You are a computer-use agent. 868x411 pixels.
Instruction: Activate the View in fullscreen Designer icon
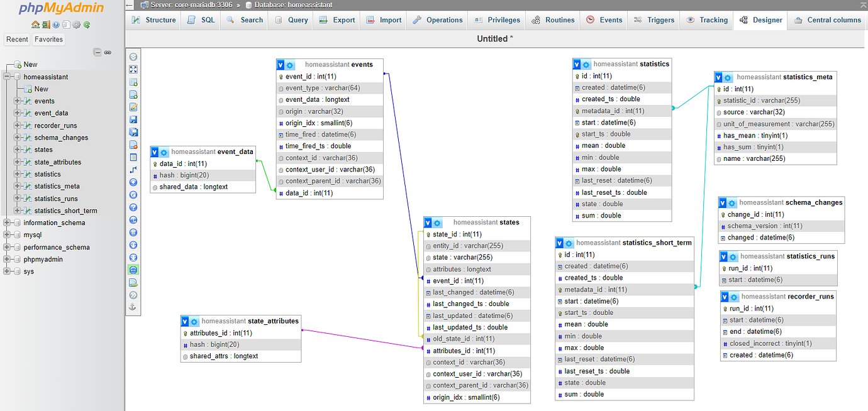133,69
